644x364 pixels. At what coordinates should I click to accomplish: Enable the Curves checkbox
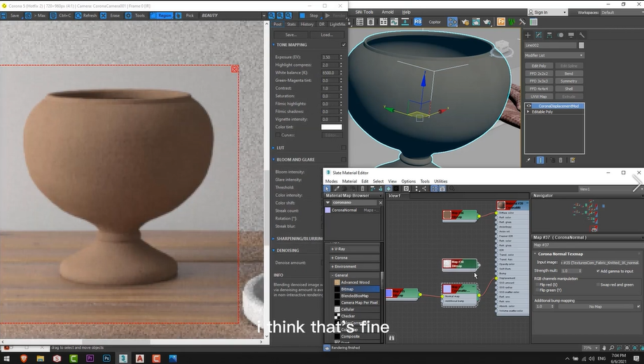click(x=278, y=135)
